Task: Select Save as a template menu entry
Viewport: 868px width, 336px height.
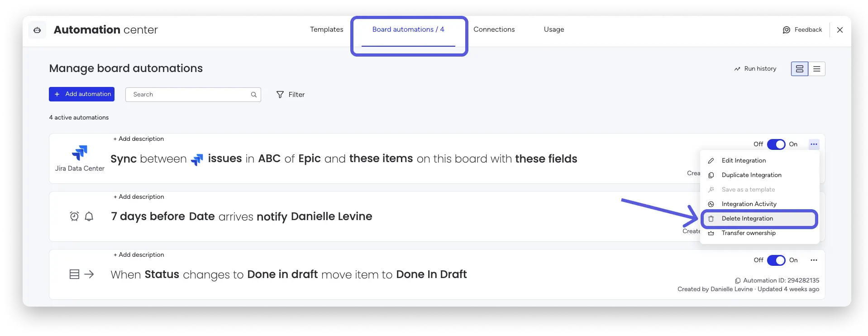Action: [760, 190]
